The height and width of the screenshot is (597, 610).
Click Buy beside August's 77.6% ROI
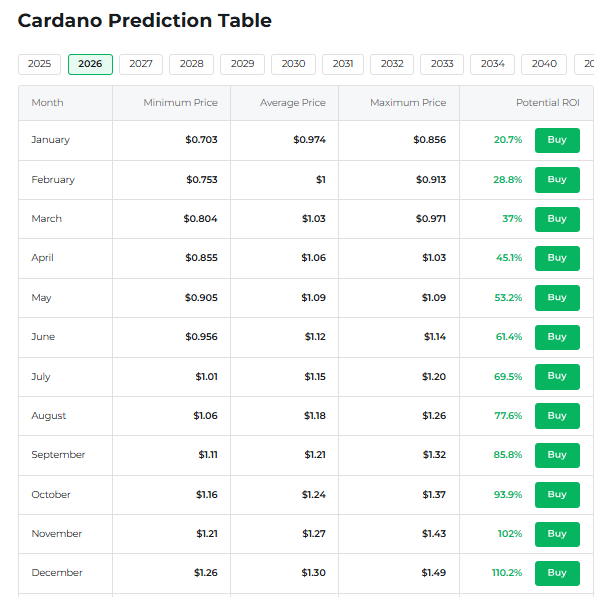557,416
